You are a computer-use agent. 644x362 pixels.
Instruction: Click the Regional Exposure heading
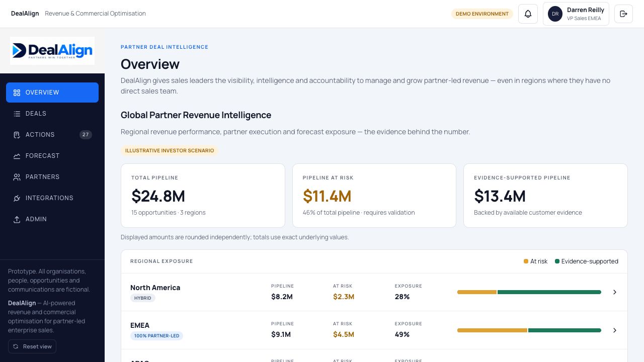click(x=162, y=261)
